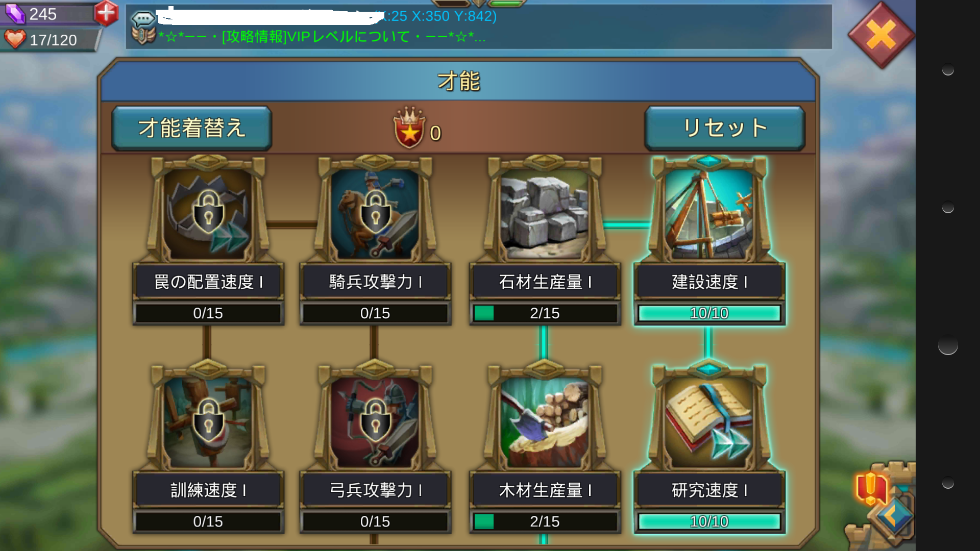The width and height of the screenshot is (980, 551).
Task: Open the chat speech bubble icon
Action: (x=143, y=19)
